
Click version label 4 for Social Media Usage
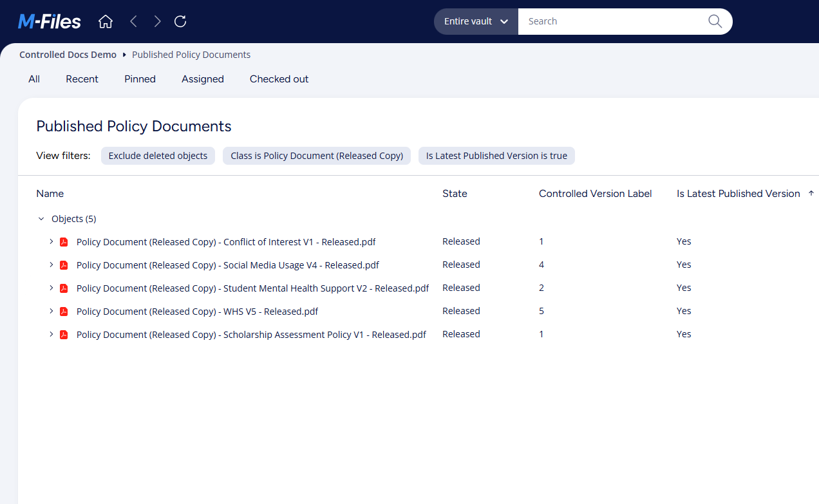click(x=541, y=265)
